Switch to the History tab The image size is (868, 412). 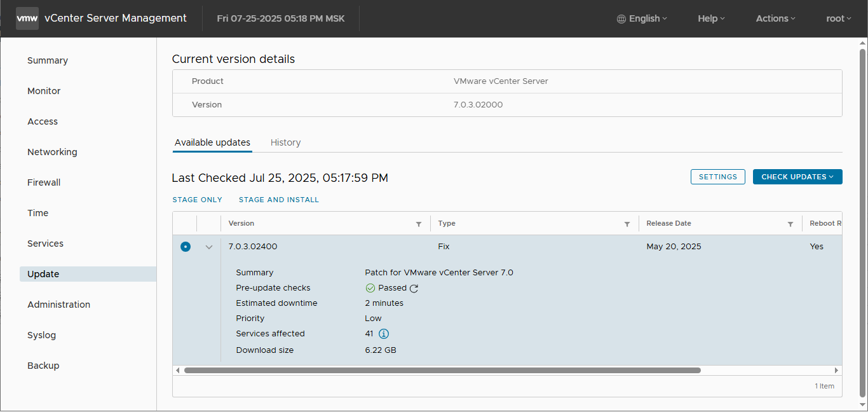(285, 142)
